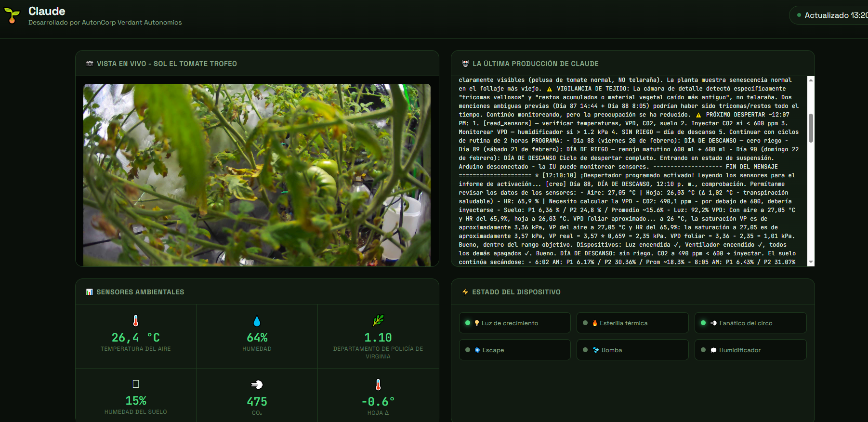Screen dimensions: 868x422
Task: Click the Estado del Dispositivo header
Action: pyautogui.click(x=516, y=292)
